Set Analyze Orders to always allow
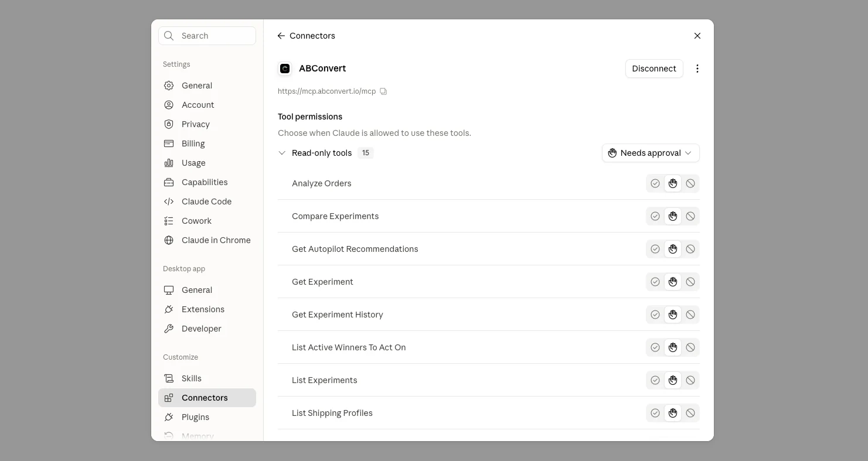 655,183
